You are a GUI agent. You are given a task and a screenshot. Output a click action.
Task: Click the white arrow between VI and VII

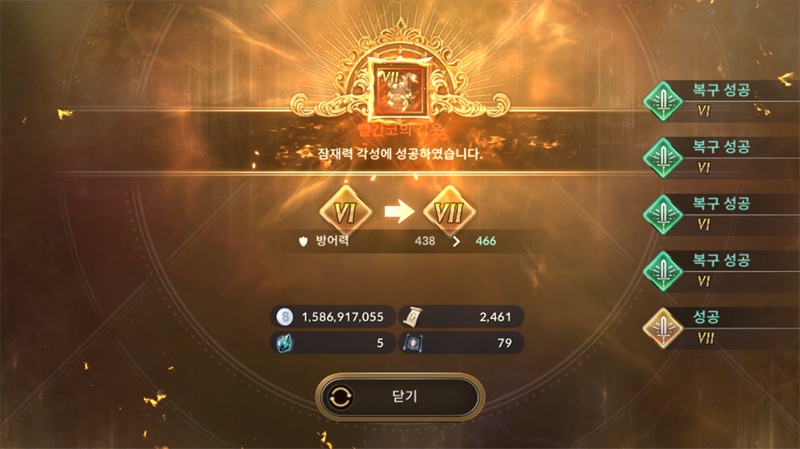[399, 211]
